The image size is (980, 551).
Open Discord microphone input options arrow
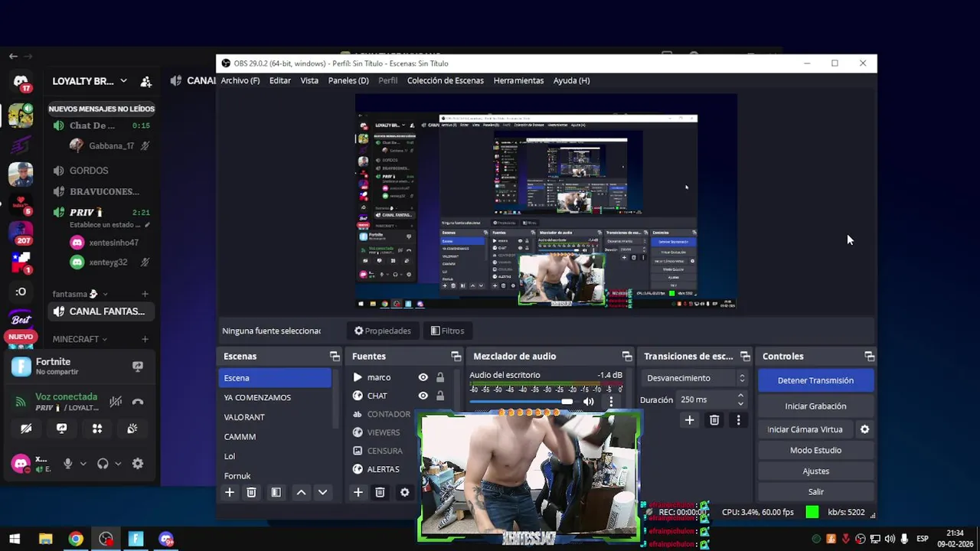point(83,464)
